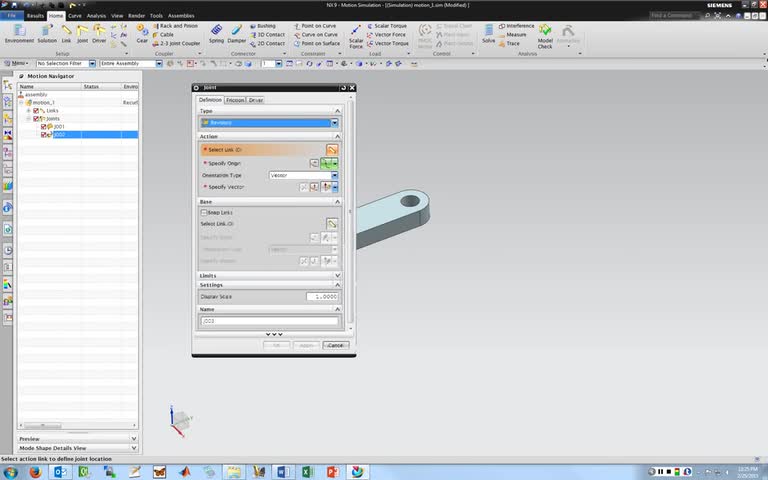Screen dimensions: 768x480
Task: Click the Environment tool icon
Action: [19, 32]
